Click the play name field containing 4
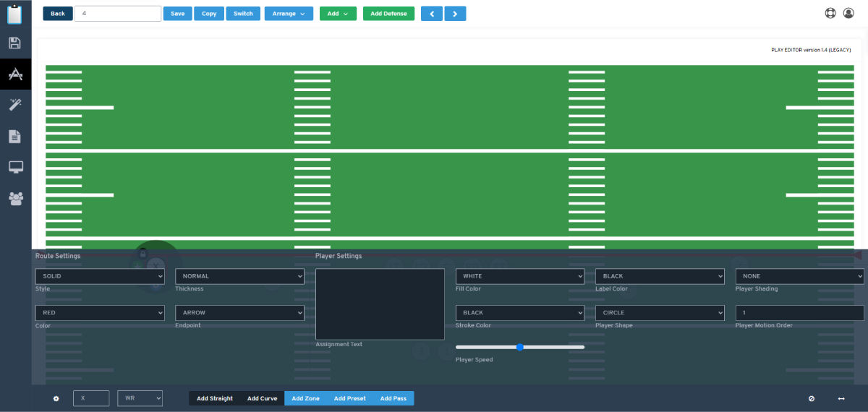868x412 pixels. 117,14
